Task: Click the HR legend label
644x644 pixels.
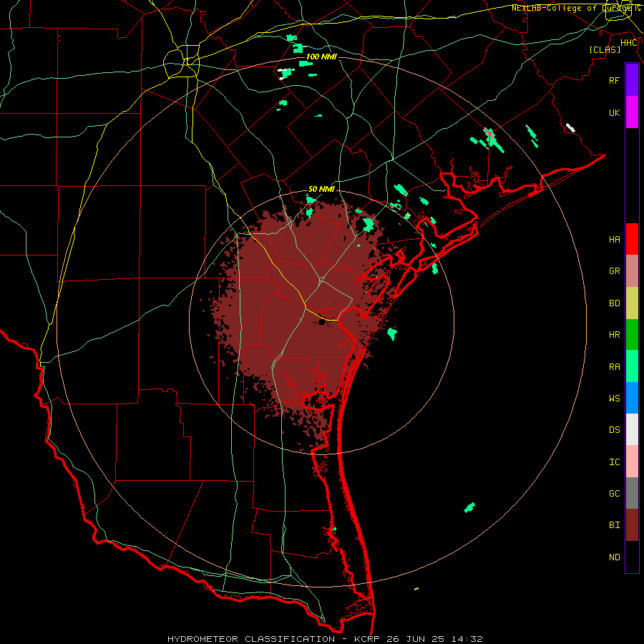Action: coord(614,335)
